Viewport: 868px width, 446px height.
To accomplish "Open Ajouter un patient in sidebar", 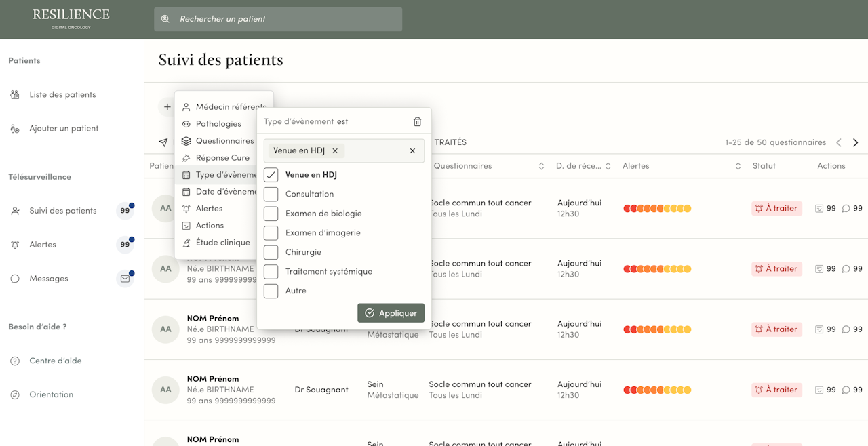I will [x=64, y=128].
